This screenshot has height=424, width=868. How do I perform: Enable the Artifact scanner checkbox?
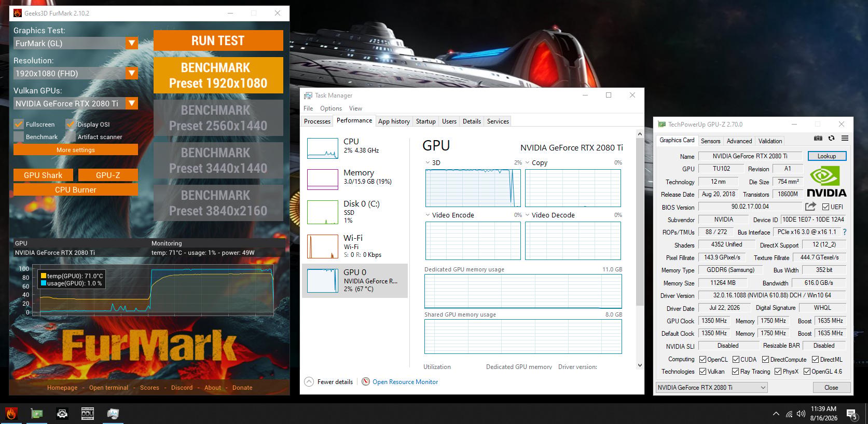click(71, 136)
